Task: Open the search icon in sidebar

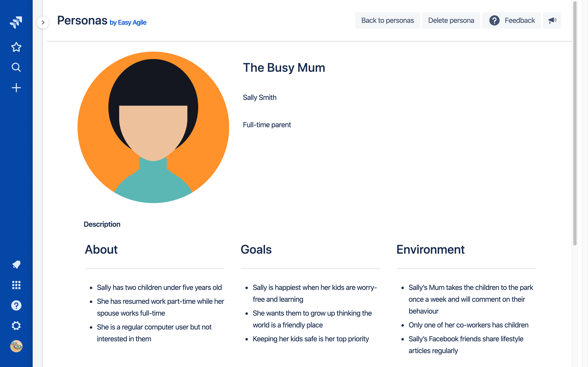Action: pos(16,68)
